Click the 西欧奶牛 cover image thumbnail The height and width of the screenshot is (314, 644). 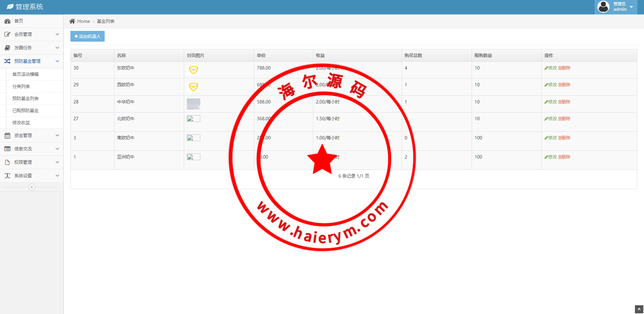pos(194,87)
